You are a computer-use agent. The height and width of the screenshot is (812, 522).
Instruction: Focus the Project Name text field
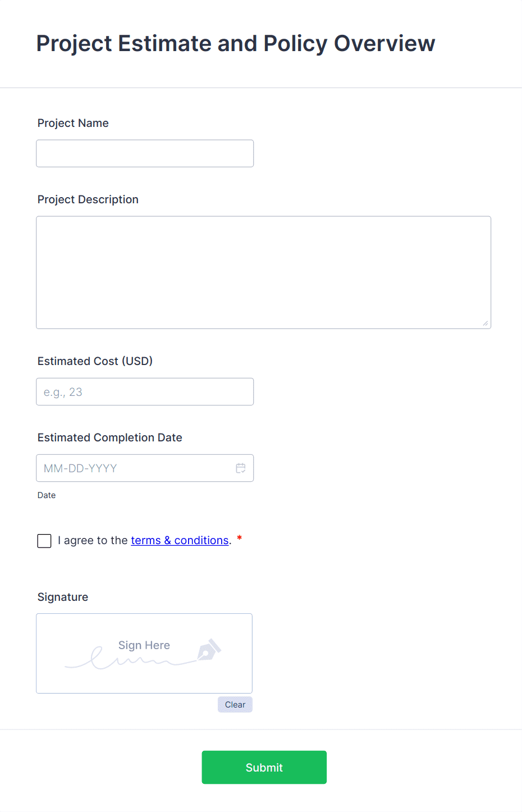(145, 153)
